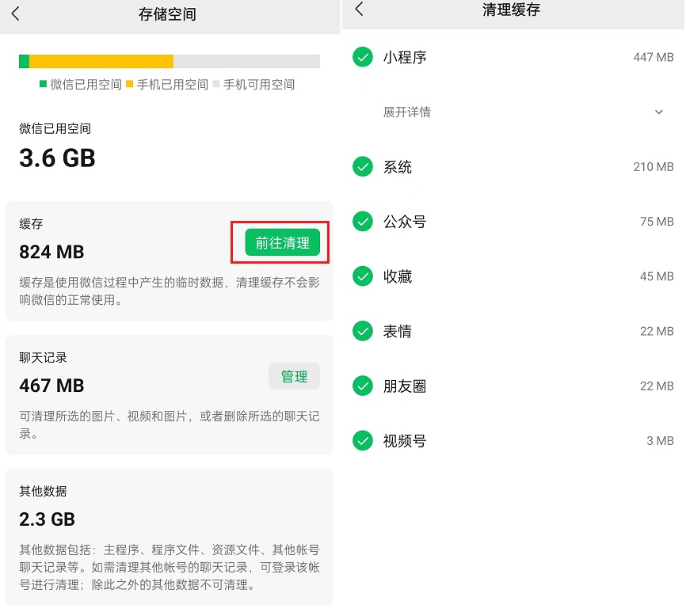Tap the 存储空间 page title

[x=167, y=14]
